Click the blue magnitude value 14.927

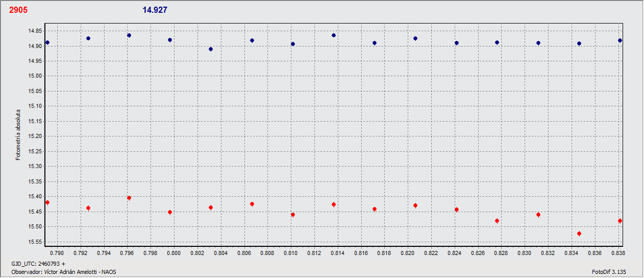pos(155,10)
